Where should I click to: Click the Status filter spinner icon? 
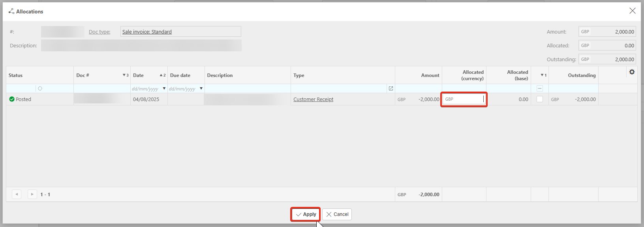coord(40,88)
